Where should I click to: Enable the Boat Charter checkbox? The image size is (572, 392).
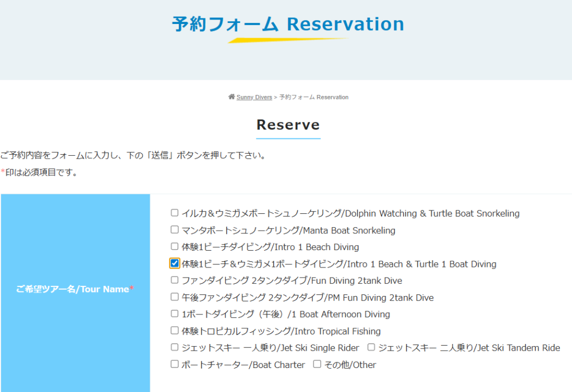[x=175, y=364]
